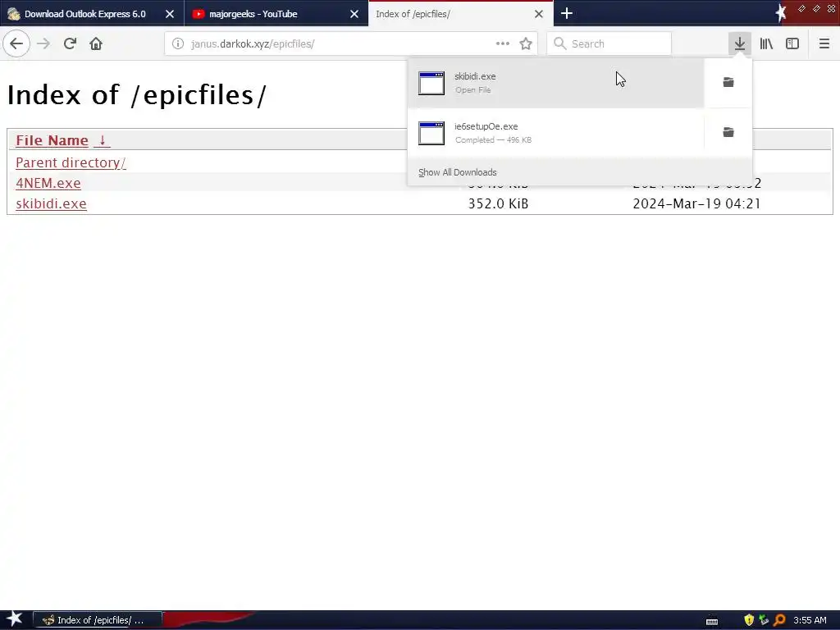This screenshot has height=630, width=840.
Task: Close the majorgeeks YouTube tab
Action: tap(354, 14)
